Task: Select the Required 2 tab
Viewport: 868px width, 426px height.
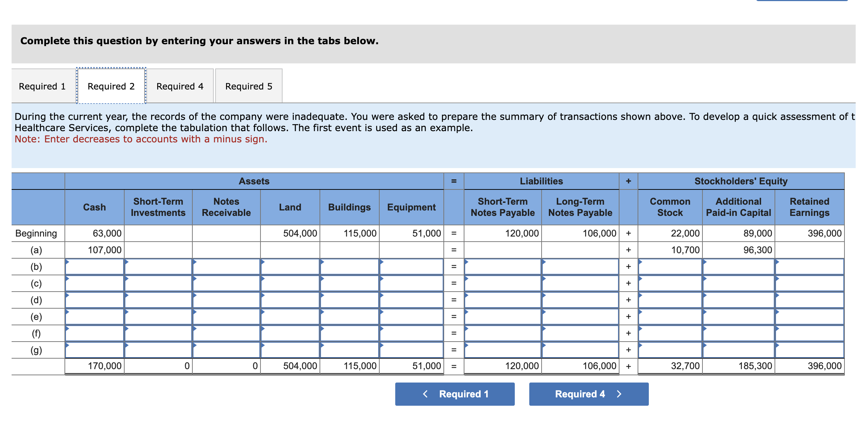Action: pos(111,86)
